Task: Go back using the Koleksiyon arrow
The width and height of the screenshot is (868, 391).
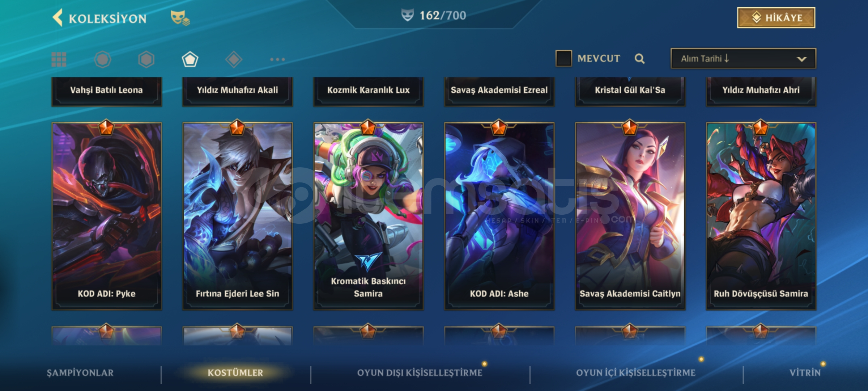Action: tap(58, 17)
